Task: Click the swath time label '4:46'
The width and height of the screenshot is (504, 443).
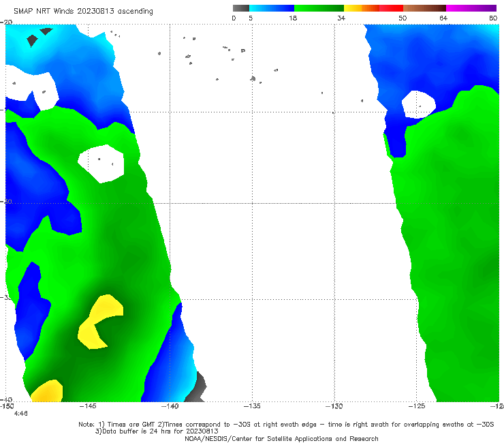Action: coord(21,414)
